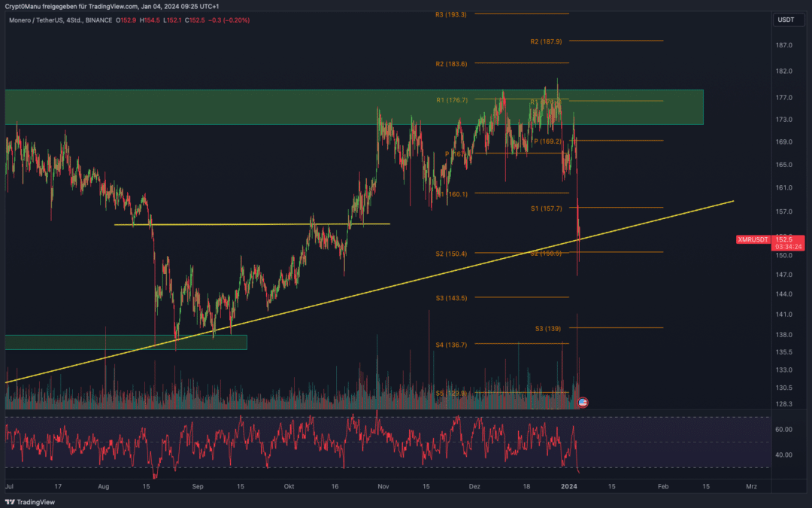Click the 135.5 price axis label
The image size is (812, 508).
(783, 352)
